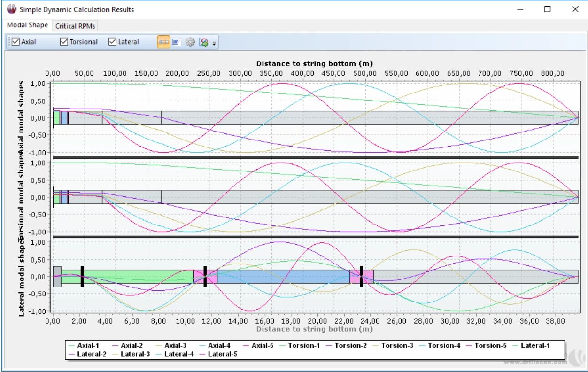Expand the toolbar overflow arrow
Screen dimensions: 588x372
[214, 43]
